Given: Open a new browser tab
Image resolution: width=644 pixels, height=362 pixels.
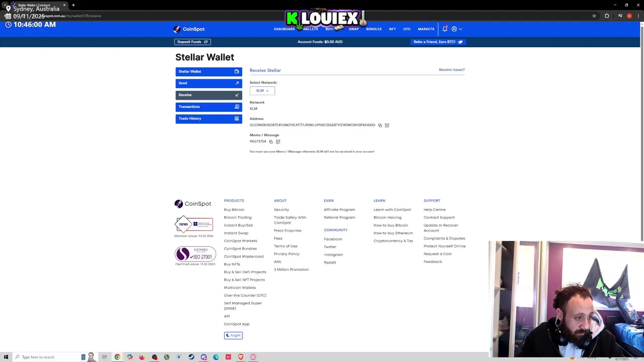Looking at the screenshot, I should click(73, 5).
